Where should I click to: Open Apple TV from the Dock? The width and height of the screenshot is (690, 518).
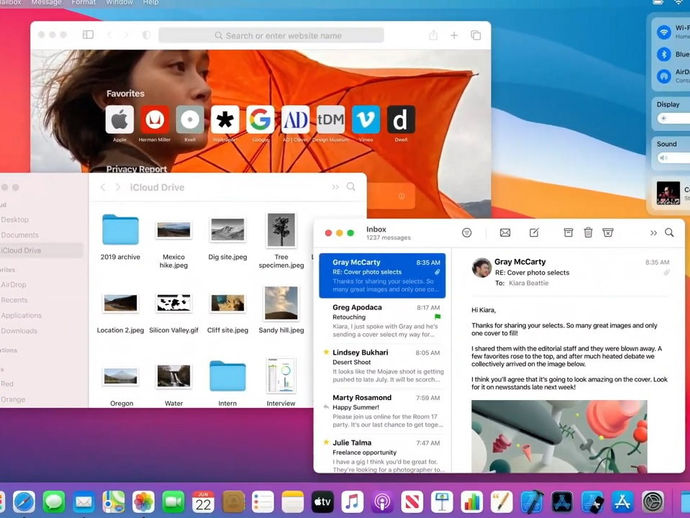pyautogui.click(x=323, y=502)
